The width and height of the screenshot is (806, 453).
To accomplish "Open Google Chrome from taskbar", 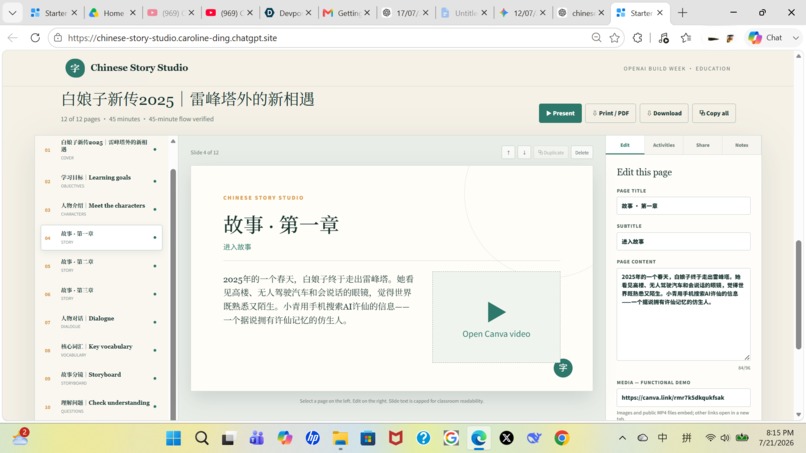I will (561, 438).
